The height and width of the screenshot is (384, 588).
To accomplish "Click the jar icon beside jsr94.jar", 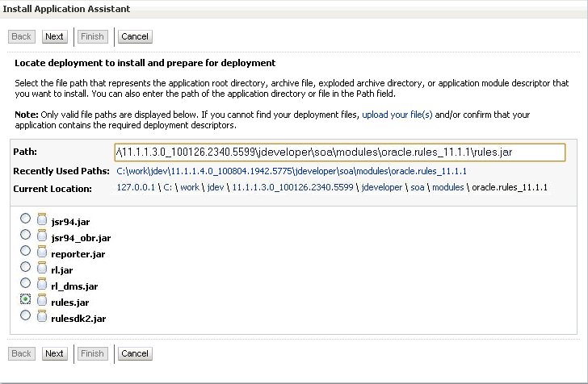I will point(42,219).
